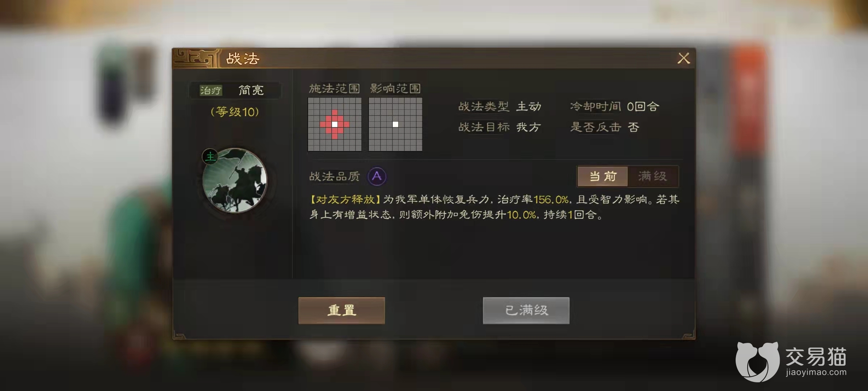This screenshot has height=391, width=868.
Task: Click the green 主 badge on portrait
Action: 210,157
